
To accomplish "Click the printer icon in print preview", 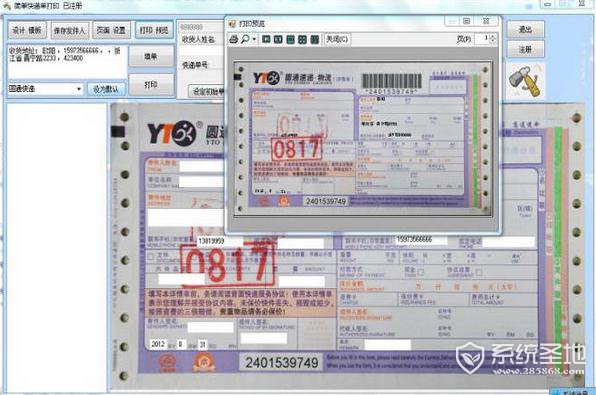I will tap(233, 39).
